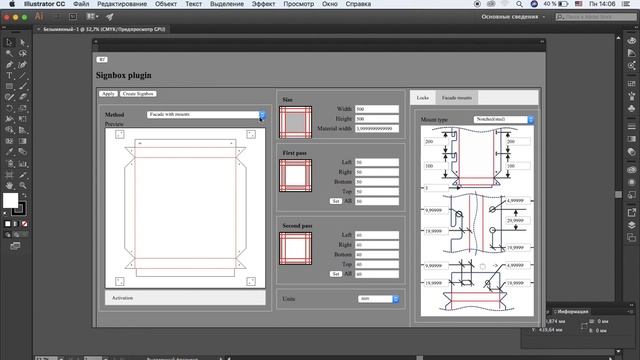The height and width of the screenshot is (360, 640).
Task: Select the Column Graph tool
Action: 23,164
